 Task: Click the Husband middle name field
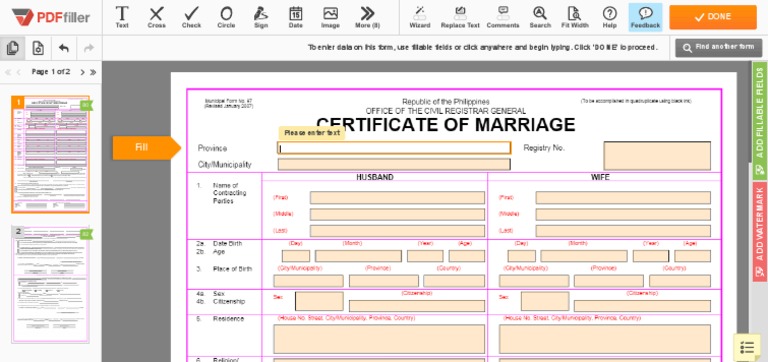[397, 215]
